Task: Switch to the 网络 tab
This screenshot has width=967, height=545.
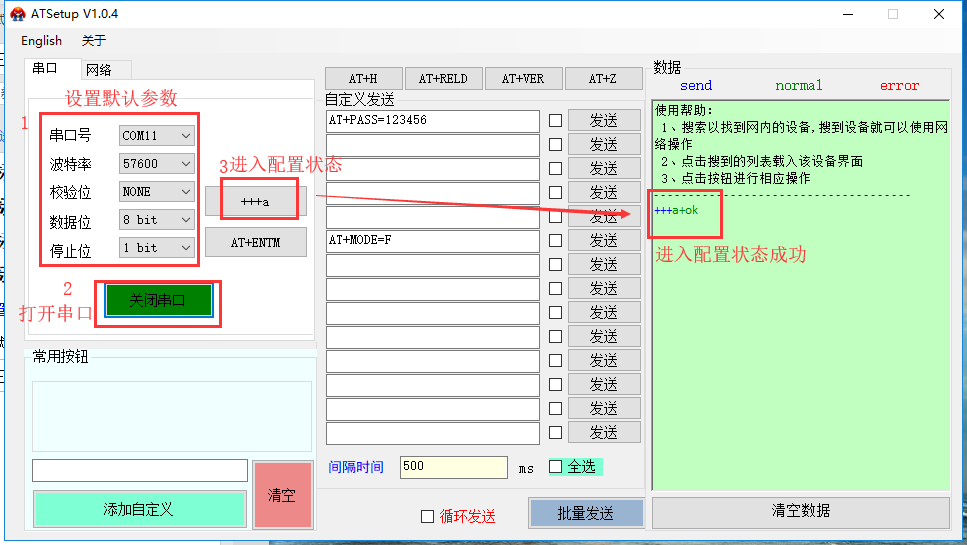Action: coord(98,70)
